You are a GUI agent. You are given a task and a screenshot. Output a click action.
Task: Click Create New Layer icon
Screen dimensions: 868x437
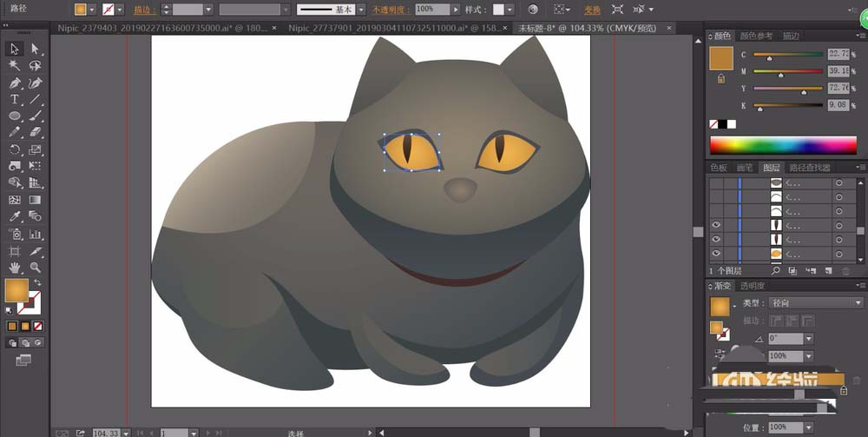pos(829,271)
